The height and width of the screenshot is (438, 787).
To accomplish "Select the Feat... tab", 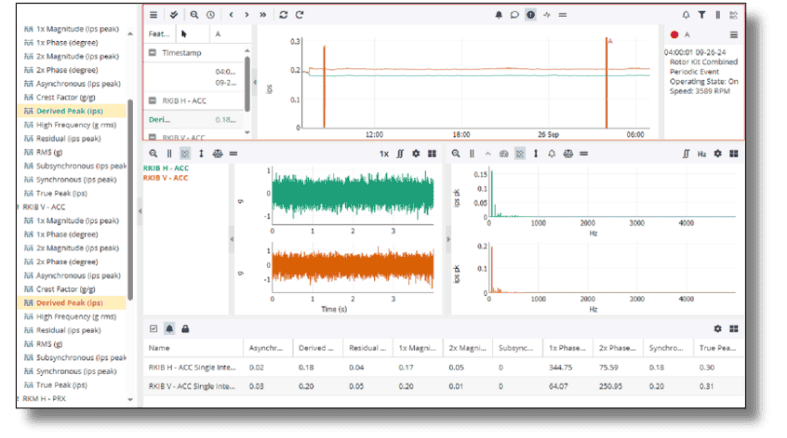I will pos(158,33).
